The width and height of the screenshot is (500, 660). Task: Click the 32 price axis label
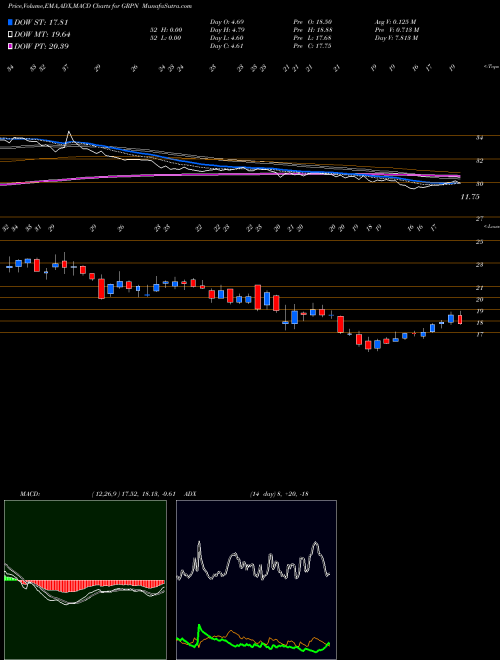[x=480, y=161]
